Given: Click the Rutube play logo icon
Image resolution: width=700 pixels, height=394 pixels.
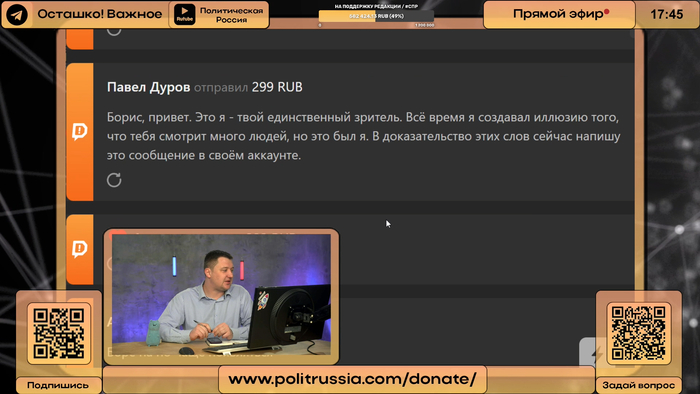Looking at the screenshot, I should pyautogui.click(x=184, y=14).
